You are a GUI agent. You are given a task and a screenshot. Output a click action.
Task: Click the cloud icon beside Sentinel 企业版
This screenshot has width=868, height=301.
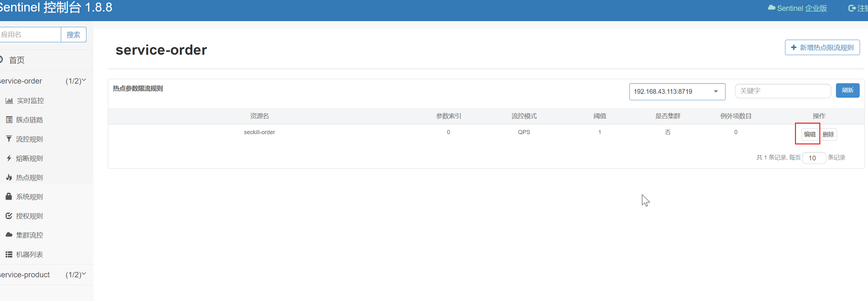pyautogui.click(x=771, y=8)
